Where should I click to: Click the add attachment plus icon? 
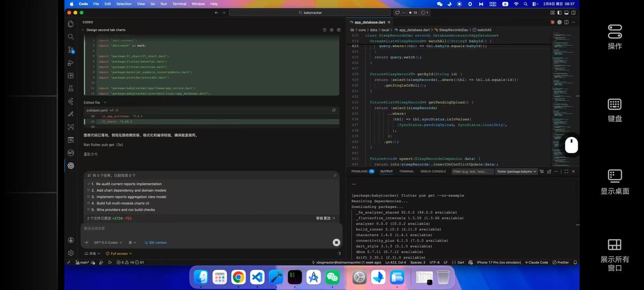coord(87,243)
